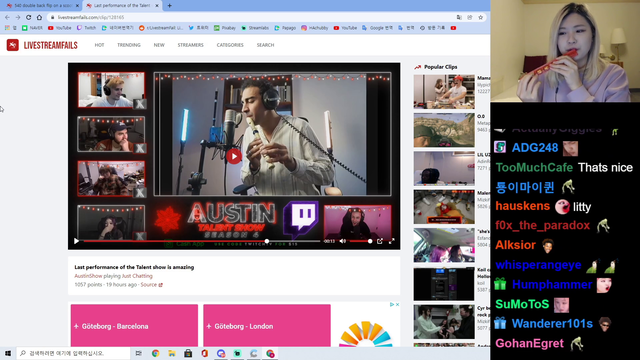
Task: Click the SEARCH navigation link
Action: coord(265,45)
